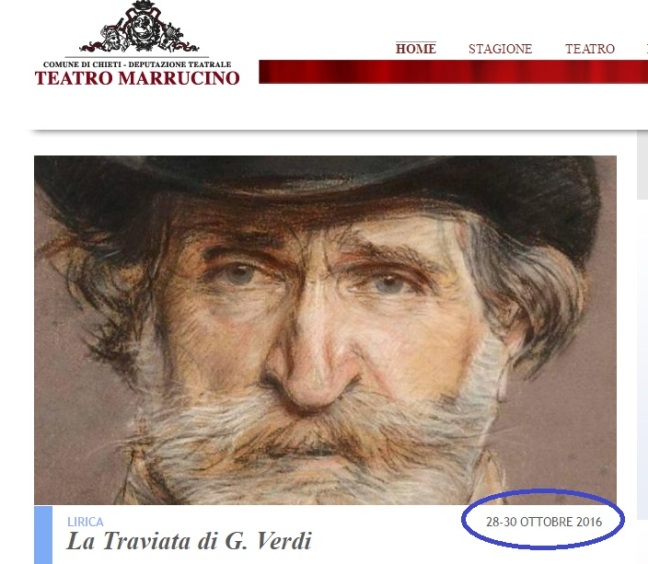The width and height of the screenshot is (648, 564).
Task: Select the LIRICA category label
Action: [85, 522]
